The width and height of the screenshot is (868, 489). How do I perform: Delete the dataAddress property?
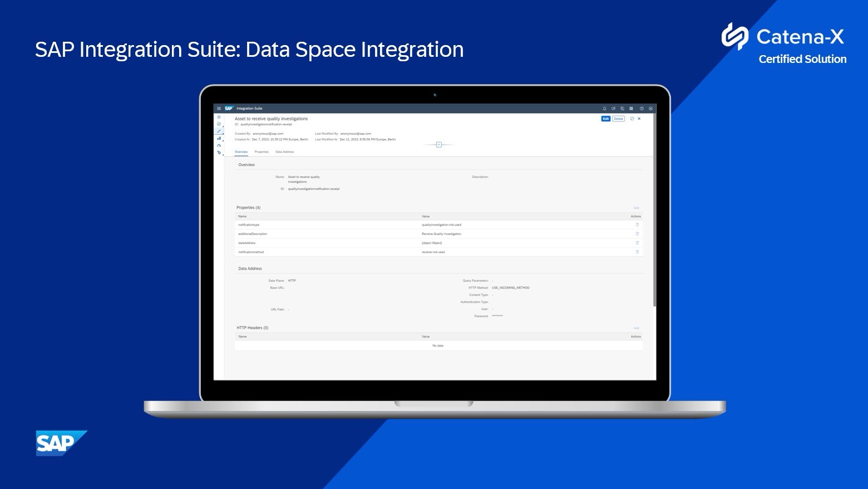pyautogui.click(x=637, y=243)
